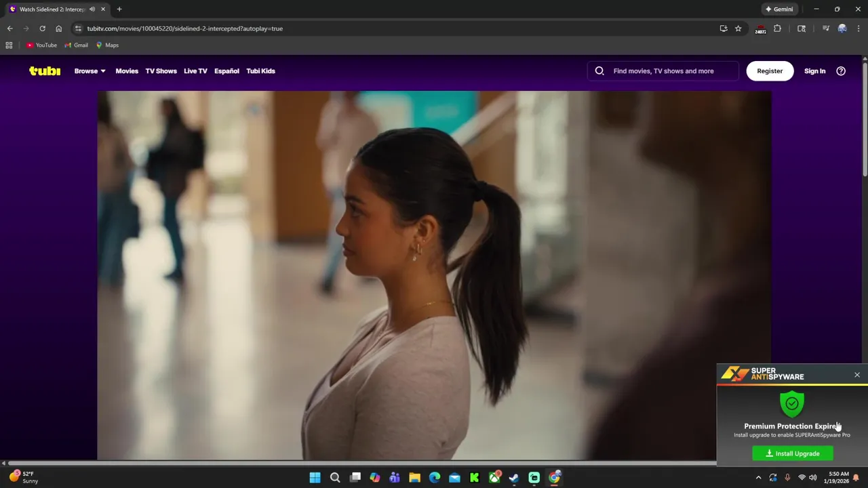Open the Windows Start menu
This screenshot has width=868, height=488.
pyautogui.click(x=315, y=478)
